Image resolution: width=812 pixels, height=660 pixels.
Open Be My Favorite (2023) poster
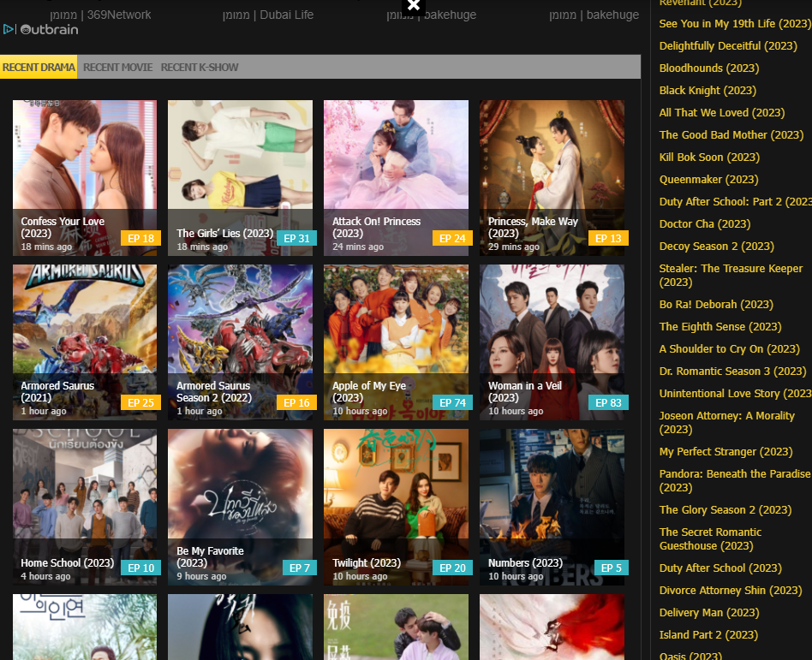point(241,507)
